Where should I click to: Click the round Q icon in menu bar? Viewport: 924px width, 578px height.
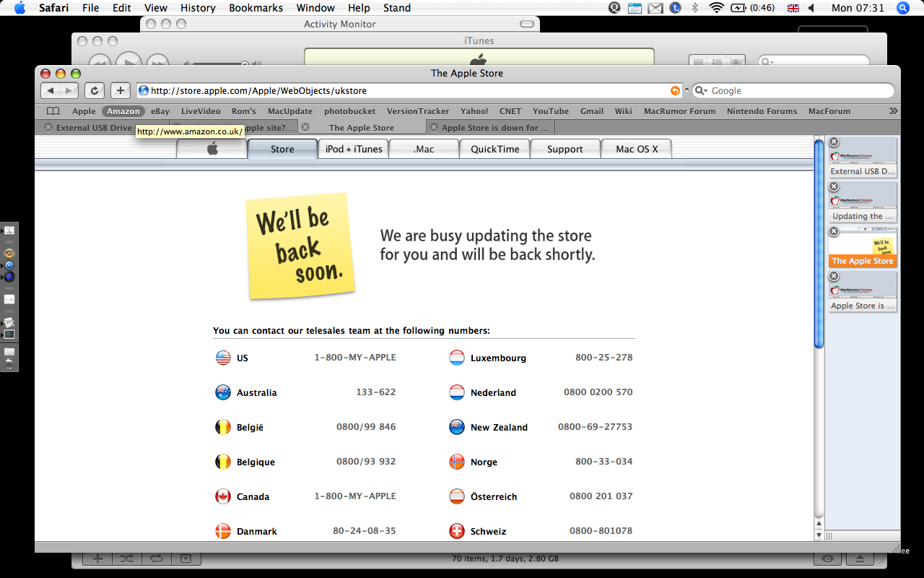pos(614,8)
